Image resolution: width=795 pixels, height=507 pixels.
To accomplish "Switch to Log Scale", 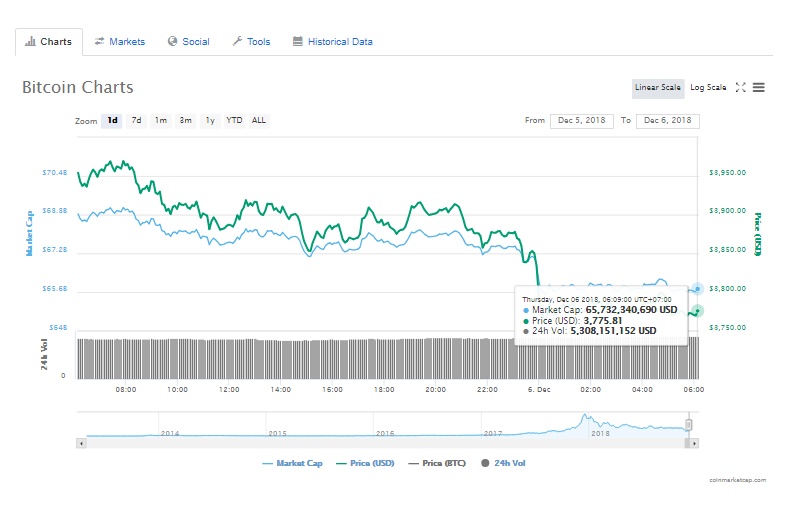I will [708, 88].
